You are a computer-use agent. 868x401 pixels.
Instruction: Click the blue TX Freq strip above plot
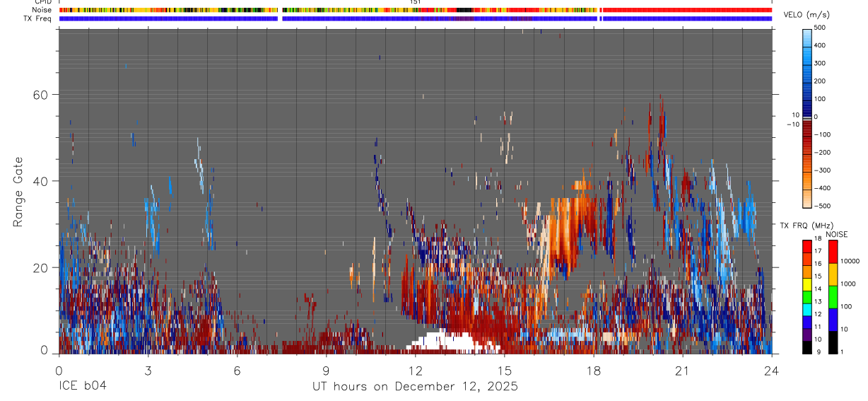tap(416, 18)
